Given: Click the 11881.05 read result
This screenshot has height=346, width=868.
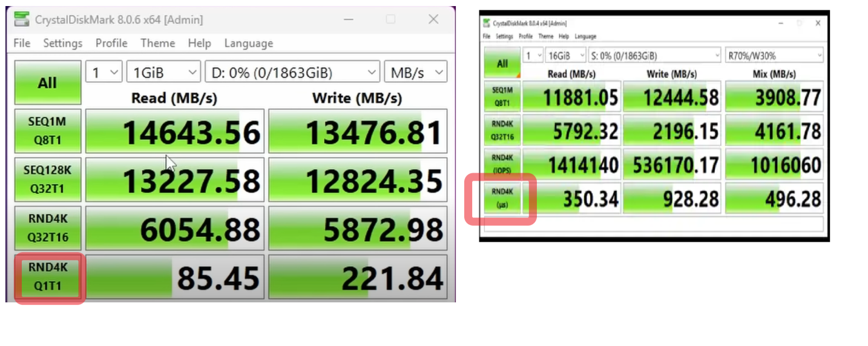Looking at the screenshot, I should coord(571,96).
